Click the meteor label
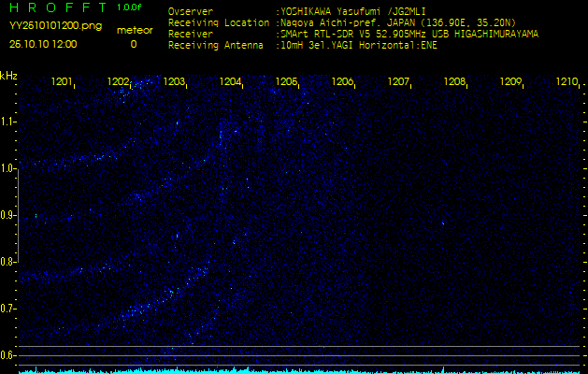Screen dimensions: 588x374 click(135, 30)
